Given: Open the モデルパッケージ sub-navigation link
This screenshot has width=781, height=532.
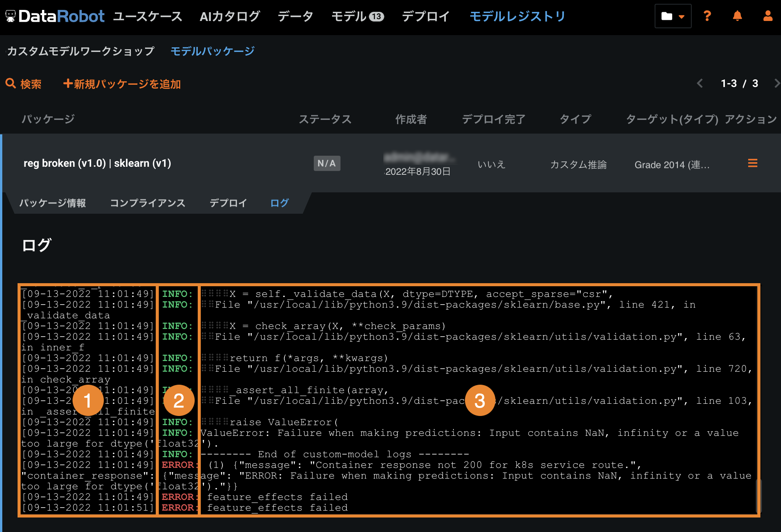Looking at the screenshot, I should tap(212, 51).
